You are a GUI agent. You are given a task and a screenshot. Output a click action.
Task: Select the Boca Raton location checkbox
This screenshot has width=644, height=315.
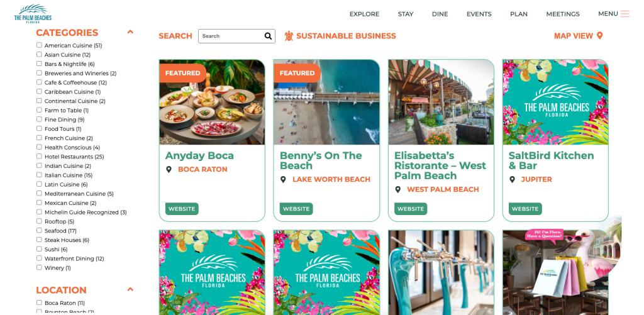coord(39,302)
